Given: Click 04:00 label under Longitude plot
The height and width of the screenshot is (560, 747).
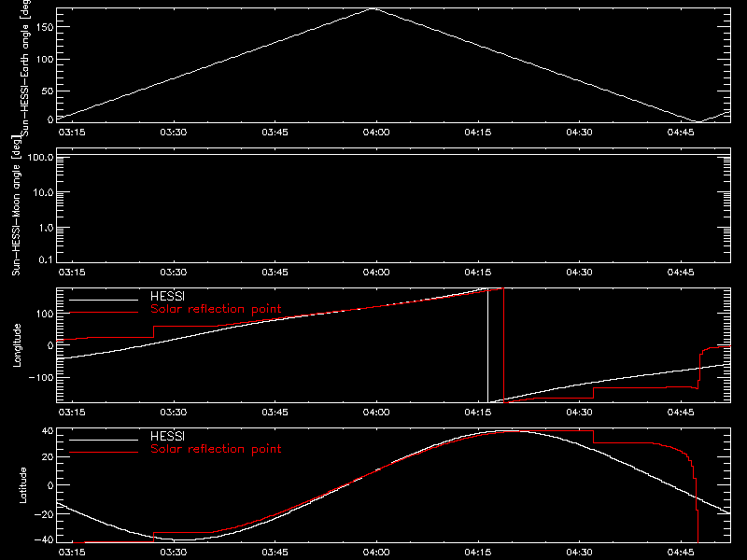Looking at the screenshot, I should point(376,412).
